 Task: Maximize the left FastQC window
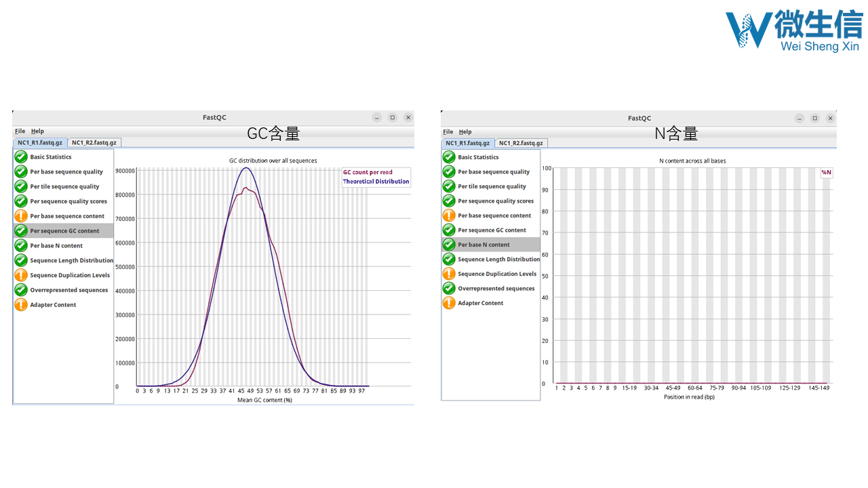pyautogui.click(x=392, y=117)
